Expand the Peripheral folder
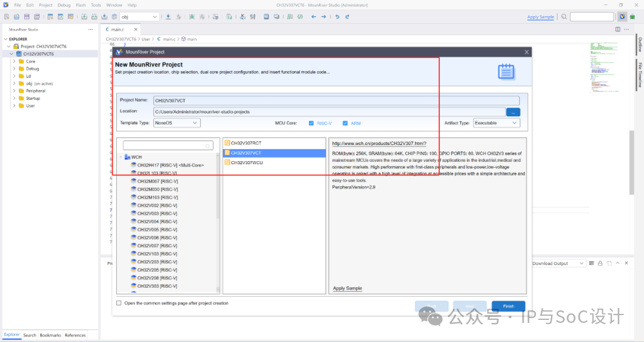Image resolution: width=644 pixels, height=342 pixels. (14, 91)
